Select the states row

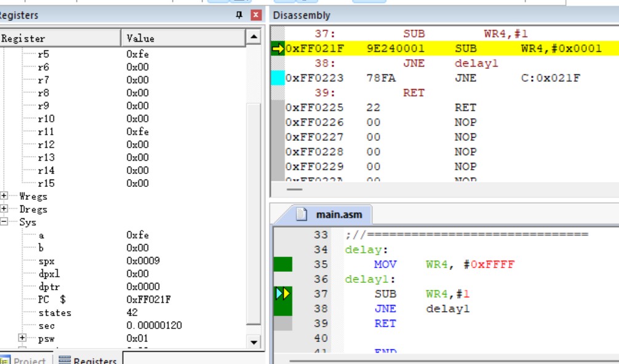pyautogui.click(x=122, y=312)
